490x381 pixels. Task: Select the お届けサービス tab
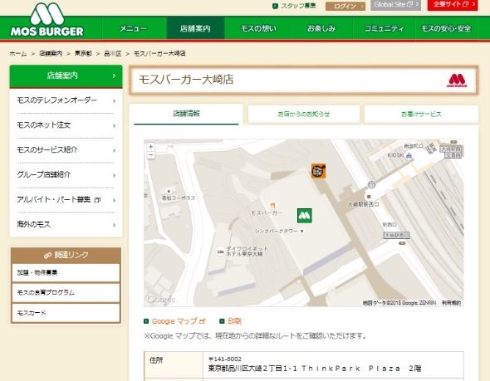point(421,114)
